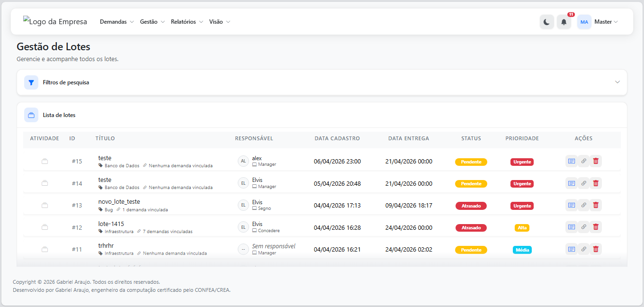This screenshot has height=307, width=644.
Task: Click the Média priority badge on lote #11
Action: (x=522, y=250)
